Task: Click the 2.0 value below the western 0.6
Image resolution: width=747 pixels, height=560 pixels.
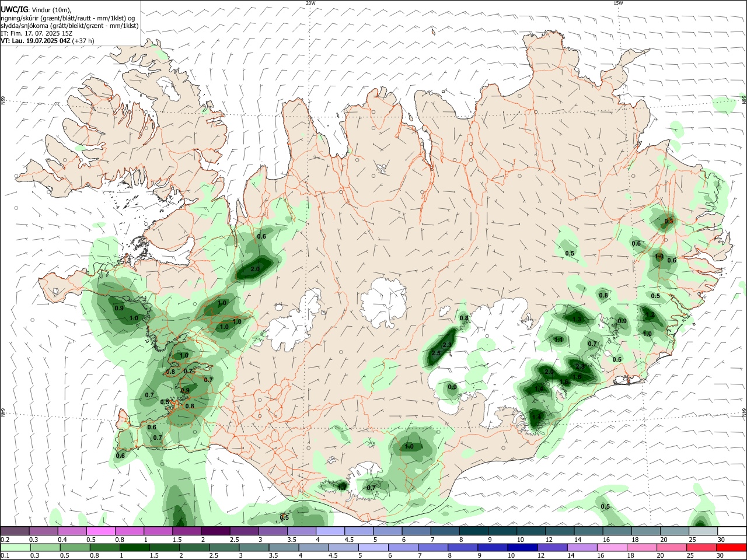Action: pyautogui.click(x=255, y=269)
